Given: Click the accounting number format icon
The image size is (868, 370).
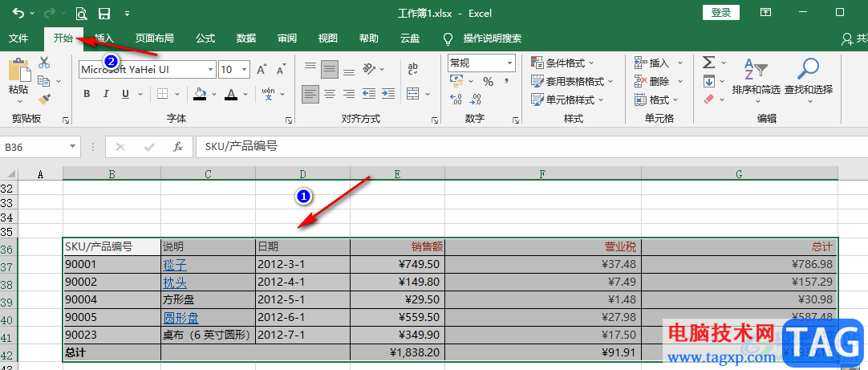Looking at the screenshot, I should pyautogui.click(x=457, y=82).
